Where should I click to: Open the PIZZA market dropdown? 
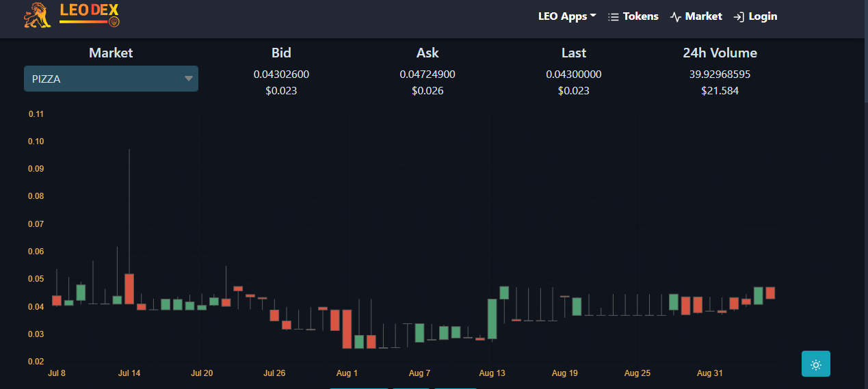point(111,79)
